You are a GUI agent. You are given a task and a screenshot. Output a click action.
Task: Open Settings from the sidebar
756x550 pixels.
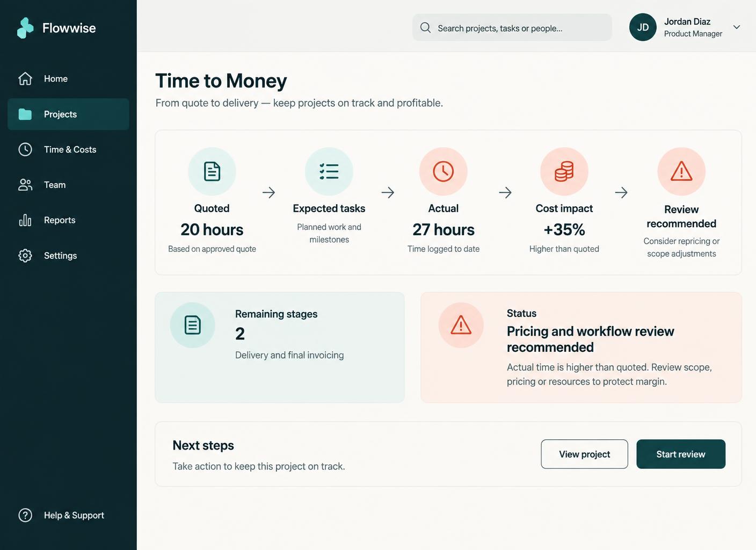(x=68, y=256)
